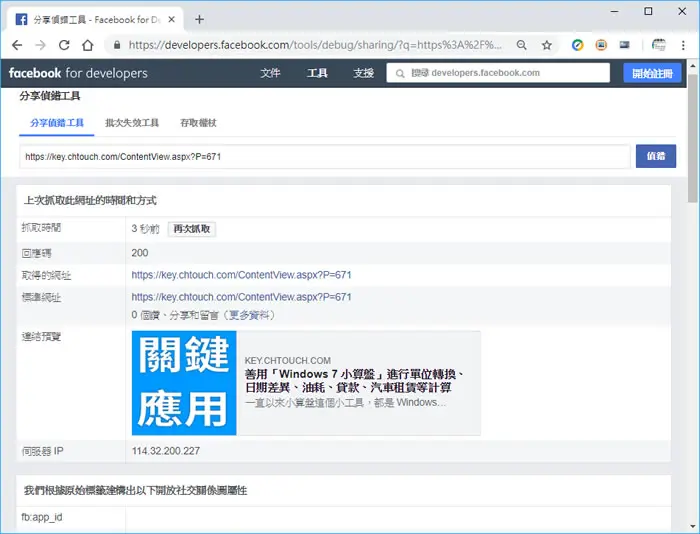Open the 工具 menu in header

[x=317, y=73]
